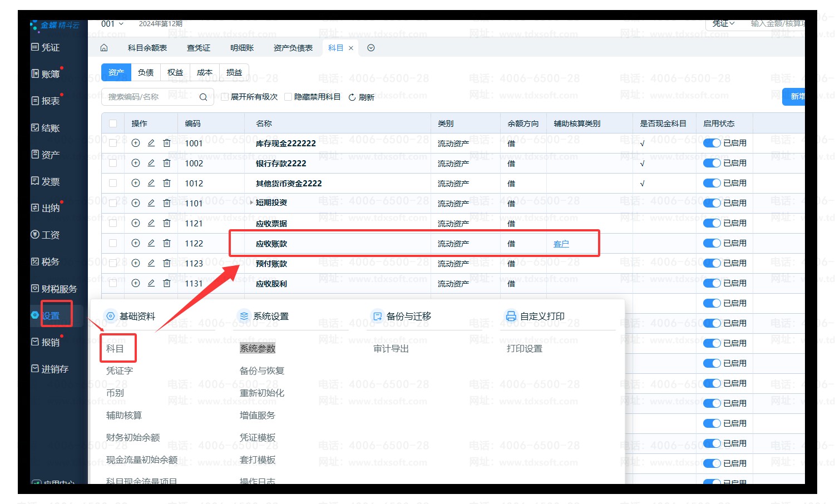Image resolution: width=835 pixels, height=504 pixels.
Task: Close the 科目 tab with X
Action: [x=351, y=48]
